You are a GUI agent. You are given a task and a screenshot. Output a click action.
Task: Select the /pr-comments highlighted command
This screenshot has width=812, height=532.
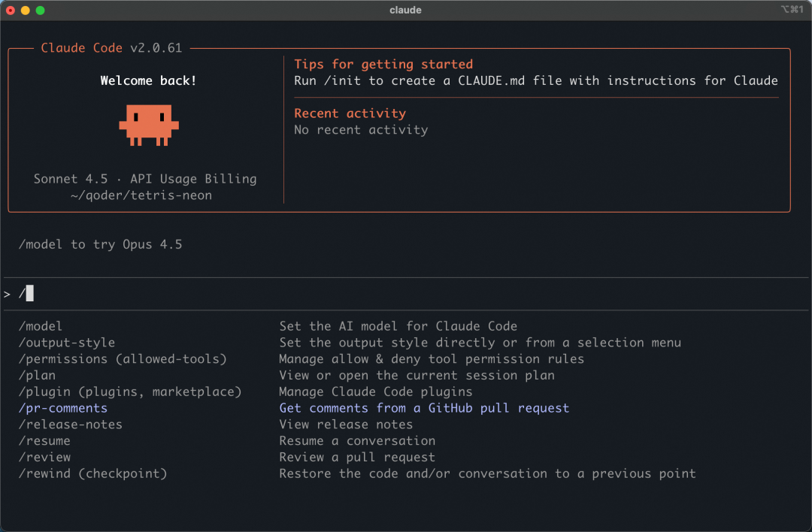(62, 408)
